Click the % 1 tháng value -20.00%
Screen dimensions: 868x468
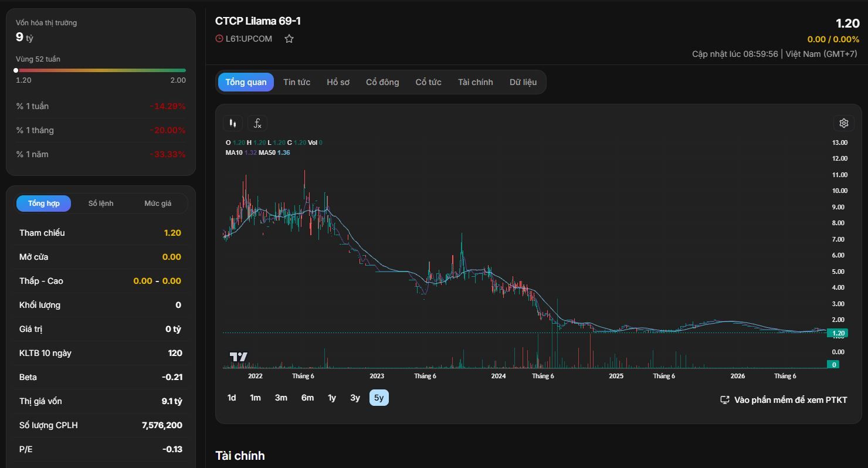click(x=167, y=130)
